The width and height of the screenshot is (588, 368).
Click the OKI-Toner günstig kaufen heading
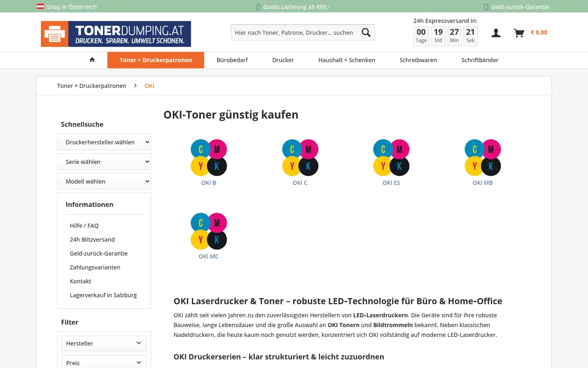click(231, 115)
